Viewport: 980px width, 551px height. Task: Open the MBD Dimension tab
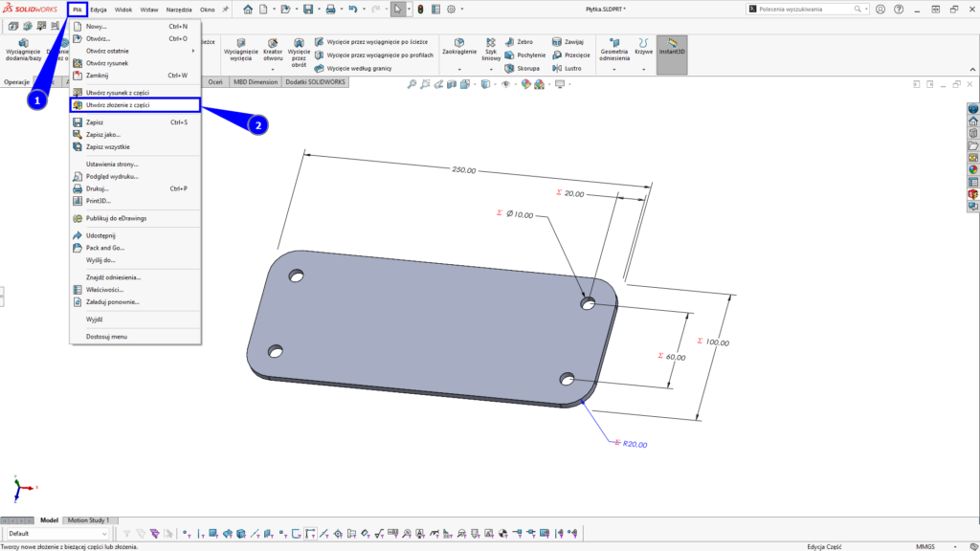pyautogui.click(x=257, y=82)
